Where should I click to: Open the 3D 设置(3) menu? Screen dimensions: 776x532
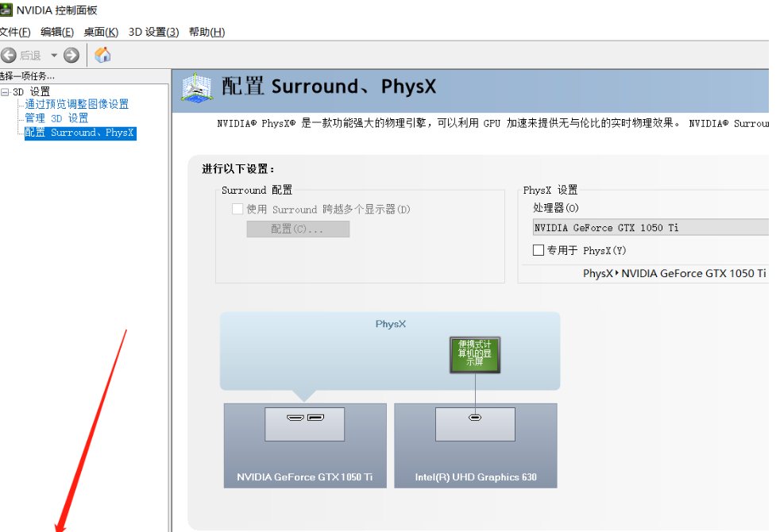pyautogui.click(x=153, y=33)
